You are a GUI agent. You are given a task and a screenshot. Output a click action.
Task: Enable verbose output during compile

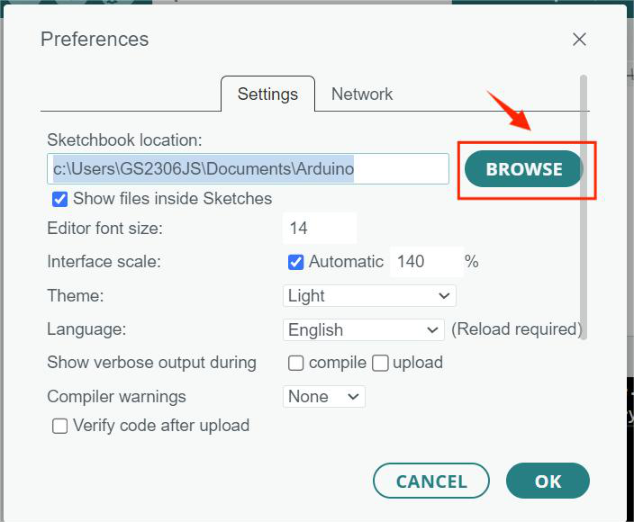point(296,363)
